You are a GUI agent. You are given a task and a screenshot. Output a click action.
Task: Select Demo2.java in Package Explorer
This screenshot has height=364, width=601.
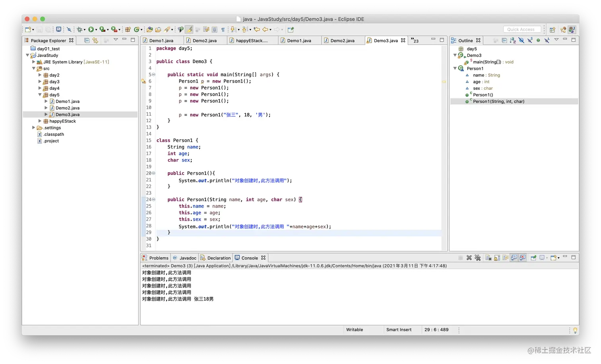tap(68, 108)
